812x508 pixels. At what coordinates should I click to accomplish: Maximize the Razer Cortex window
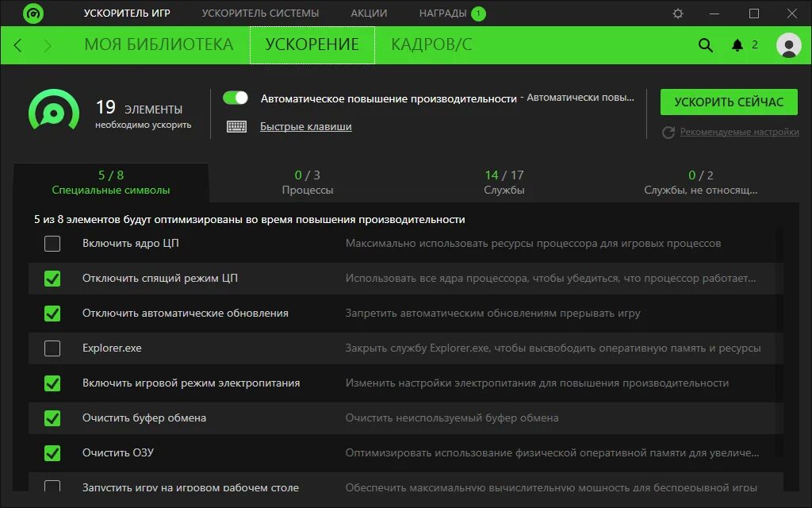[x=754, y=13]
